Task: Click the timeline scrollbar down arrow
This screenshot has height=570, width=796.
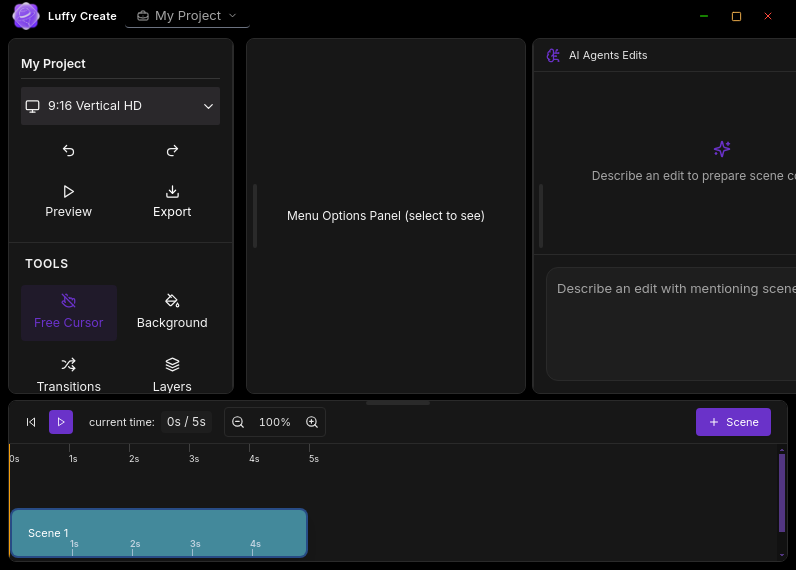Action: point(782,555)
